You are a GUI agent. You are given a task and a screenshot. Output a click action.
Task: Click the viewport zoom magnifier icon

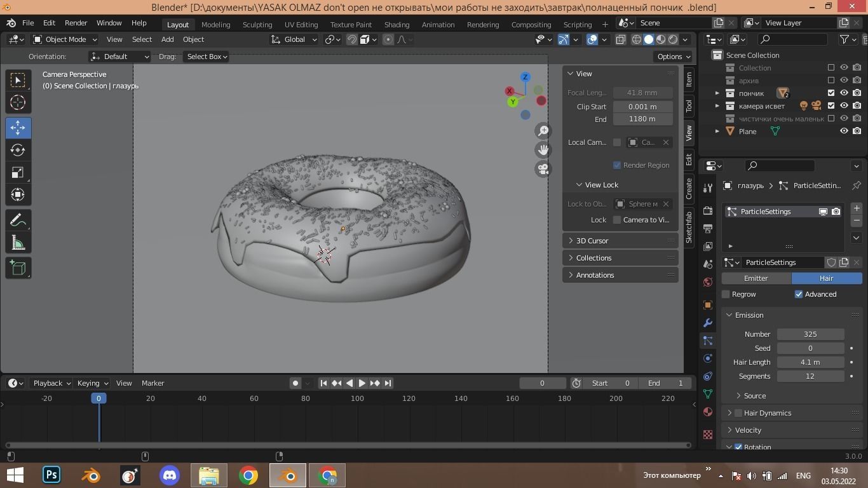pos(543,131)
